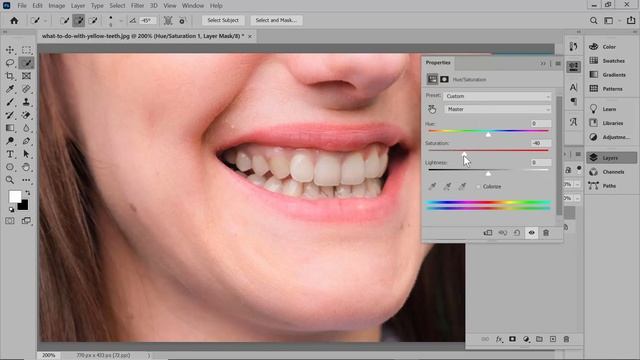Open the Libraries panel
Image resolution: width=640 pixels, height=360 pixels.
pyautogui.click(x=611, y=123)
